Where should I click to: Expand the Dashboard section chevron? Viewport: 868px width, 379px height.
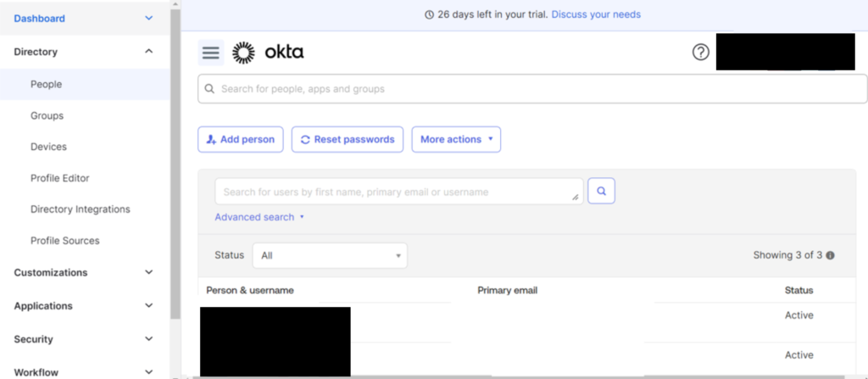[149, 18]
